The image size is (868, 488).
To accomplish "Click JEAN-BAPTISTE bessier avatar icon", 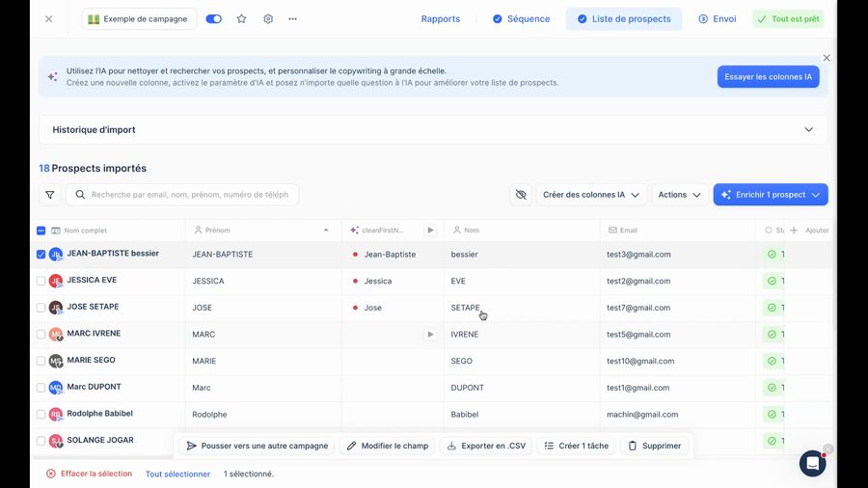I will click(x=56, y=255).
